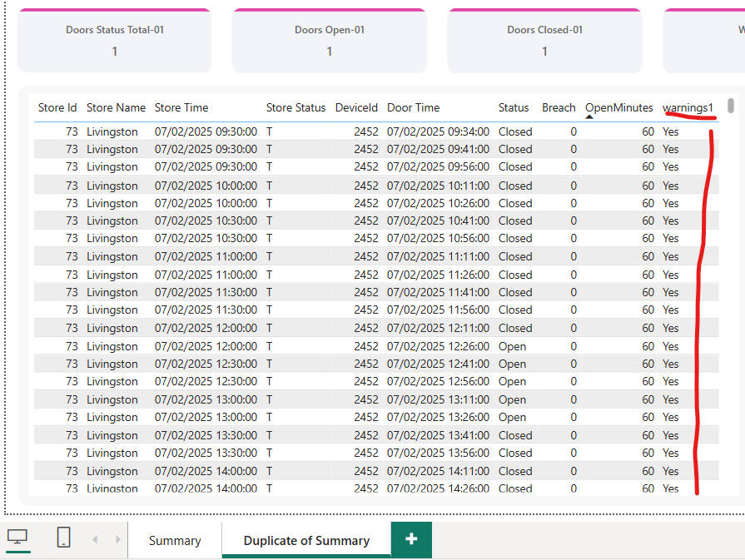745x560 pixels.
Task: Click Closed status in 13:41:00 row
Action: (x=515, y=435)
